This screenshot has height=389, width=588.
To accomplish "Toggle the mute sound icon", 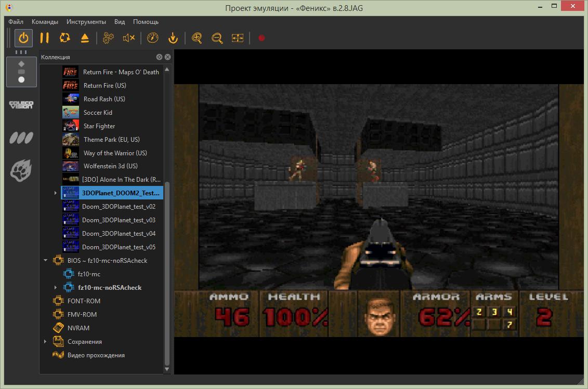I will click(x=128, y=38).
